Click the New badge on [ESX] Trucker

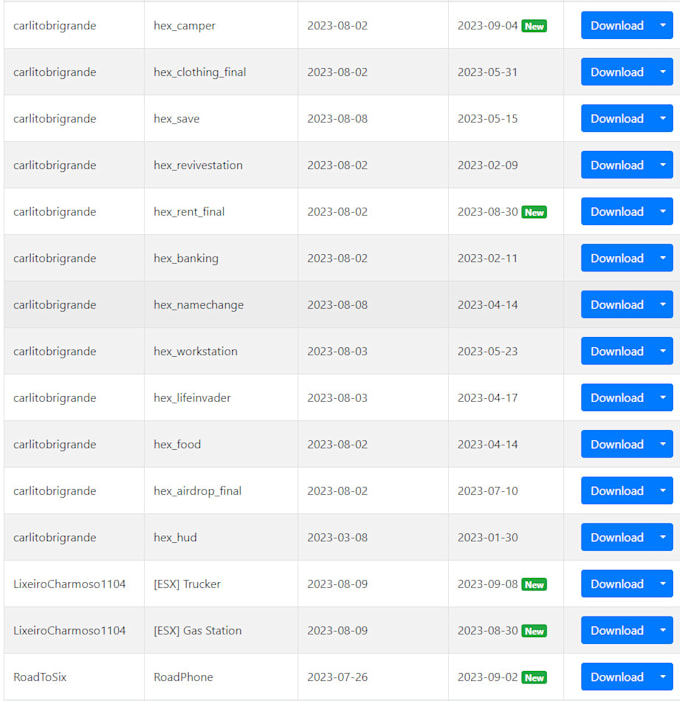pos(534,584)
